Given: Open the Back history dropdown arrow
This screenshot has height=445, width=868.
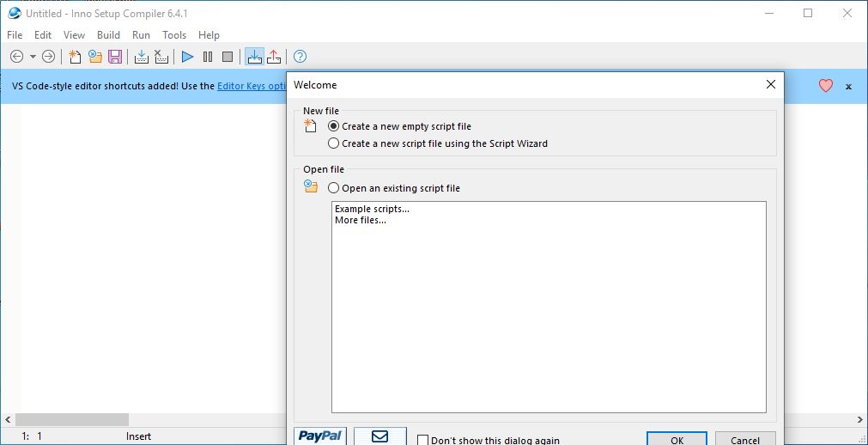Looking at the screenshot, I should click(33, 57).
